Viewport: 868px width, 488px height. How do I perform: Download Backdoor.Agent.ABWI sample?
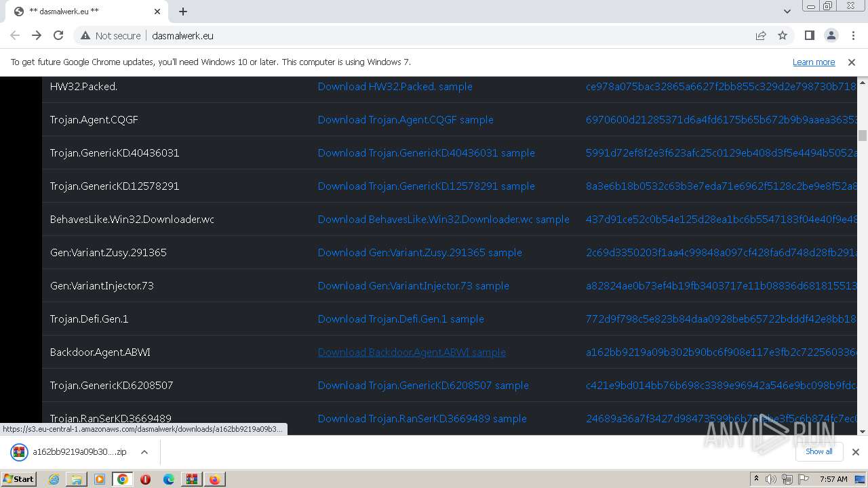[412, 352]
